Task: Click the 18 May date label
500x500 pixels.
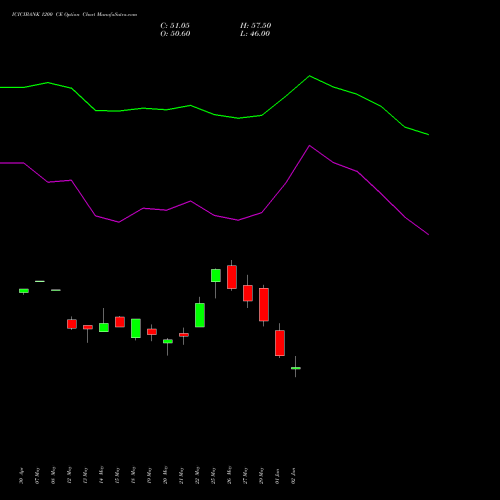Action: [133, 476]
